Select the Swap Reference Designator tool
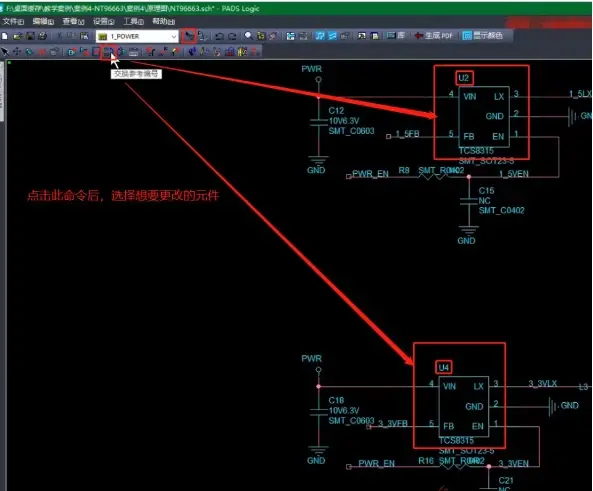Image resolution: width=593 pixels, height=491 pixels. (108, 52)
